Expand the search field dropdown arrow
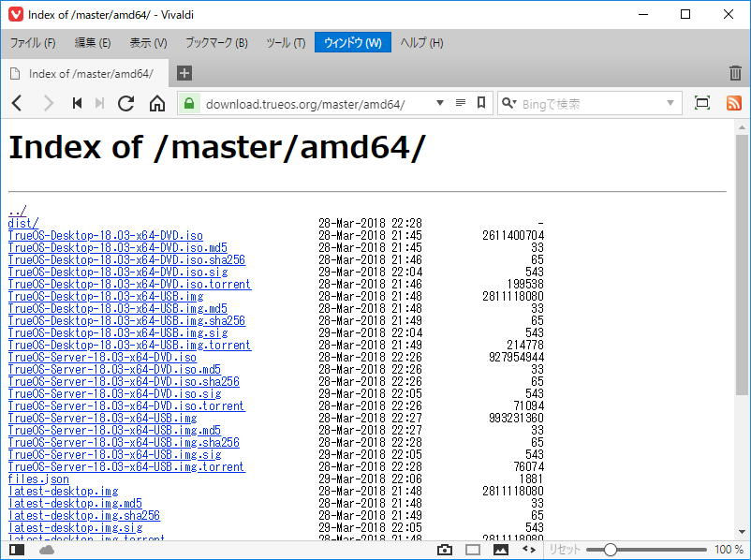Screen dimensions: 751x560 [670, 103]
